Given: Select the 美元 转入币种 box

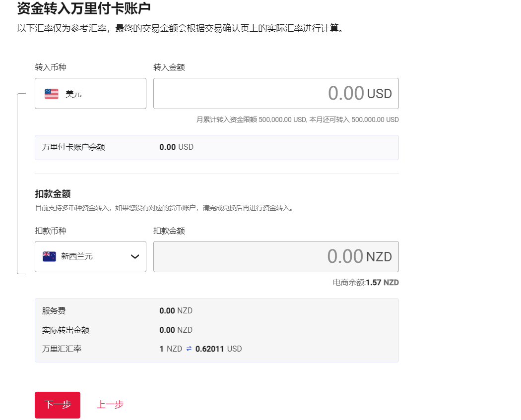Looking at the screenshot, I should pyautogui.click(x=90, y=93).
